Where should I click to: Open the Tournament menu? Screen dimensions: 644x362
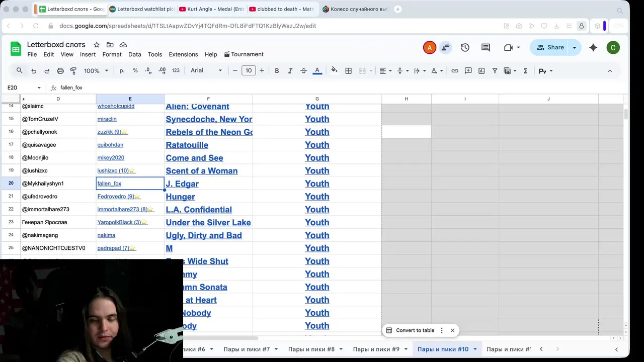tap(244, 54)
